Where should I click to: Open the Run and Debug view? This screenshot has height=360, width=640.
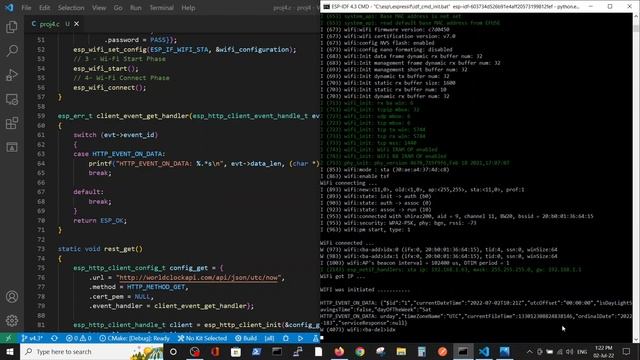12,75
